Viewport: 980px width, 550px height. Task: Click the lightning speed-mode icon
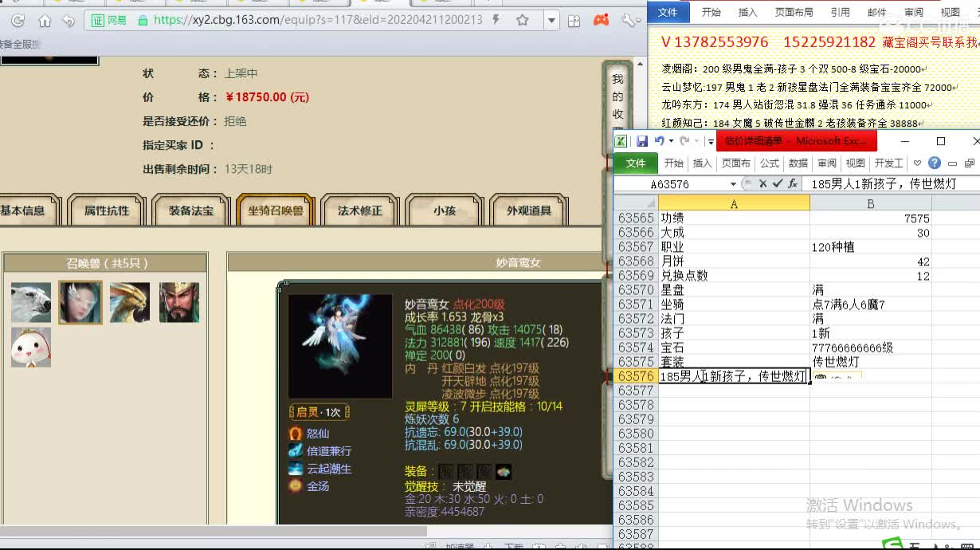pyautogui.click(x=497, y=20)
